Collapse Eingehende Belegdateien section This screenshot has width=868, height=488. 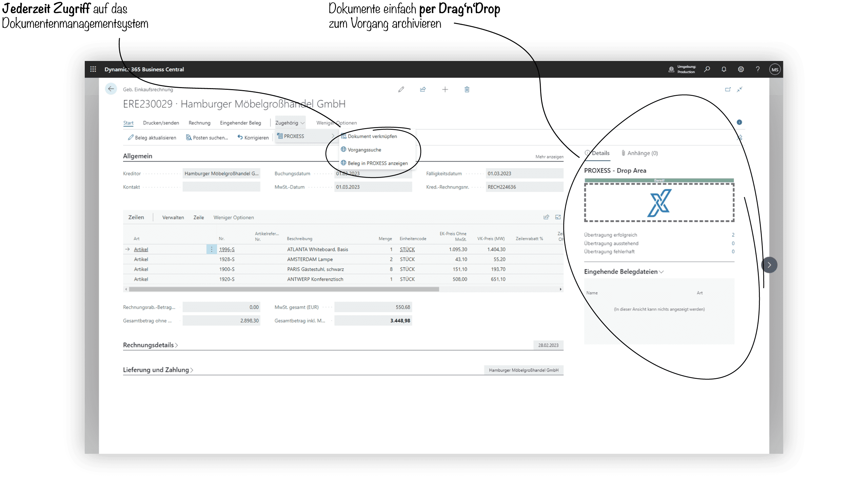click(x=624, y=271)
